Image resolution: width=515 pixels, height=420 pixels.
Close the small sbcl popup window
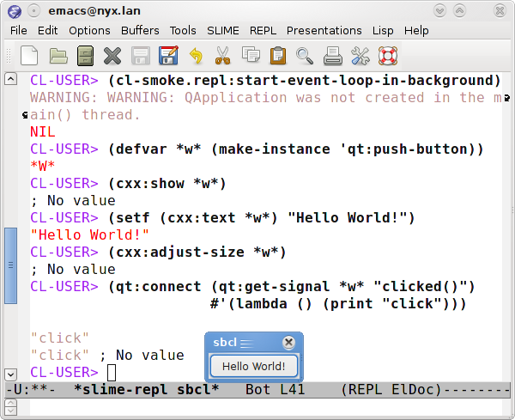[288, 343]
